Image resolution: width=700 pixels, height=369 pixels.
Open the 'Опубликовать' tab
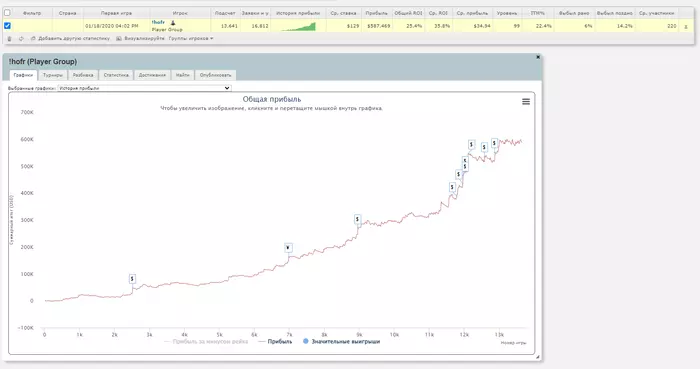click(215, 75)
